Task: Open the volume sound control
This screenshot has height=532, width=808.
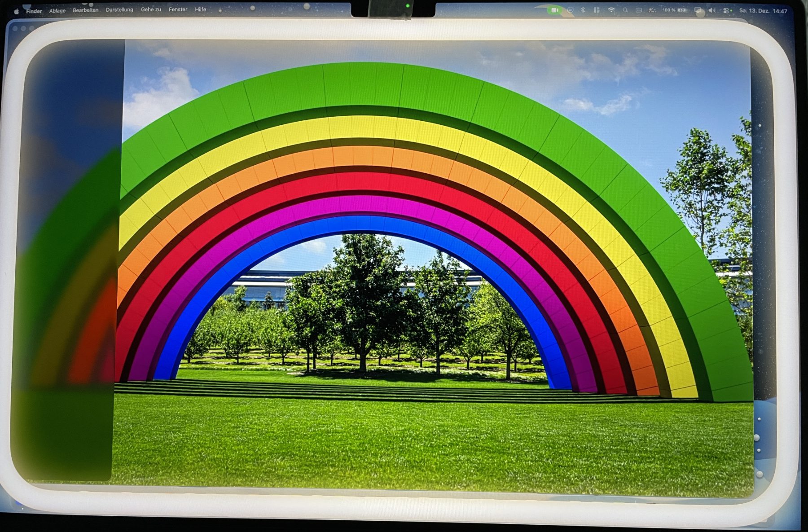Action: pyautogui.click(x=711, y=10)
